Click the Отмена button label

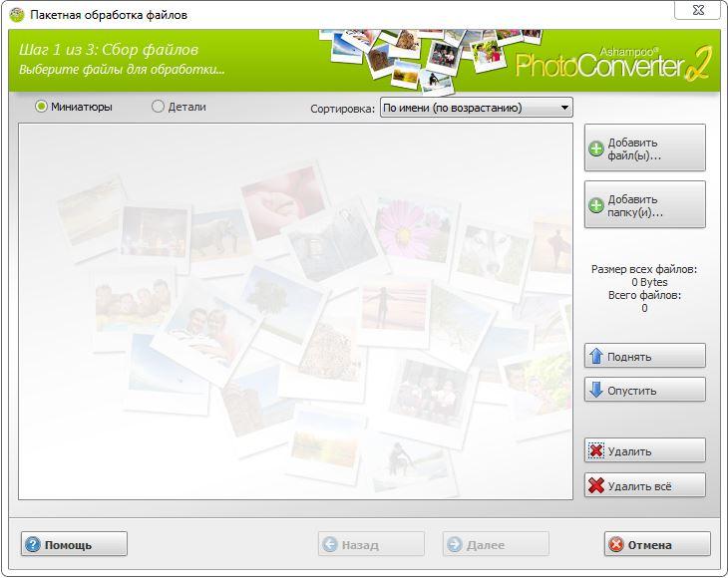point(649,545)
